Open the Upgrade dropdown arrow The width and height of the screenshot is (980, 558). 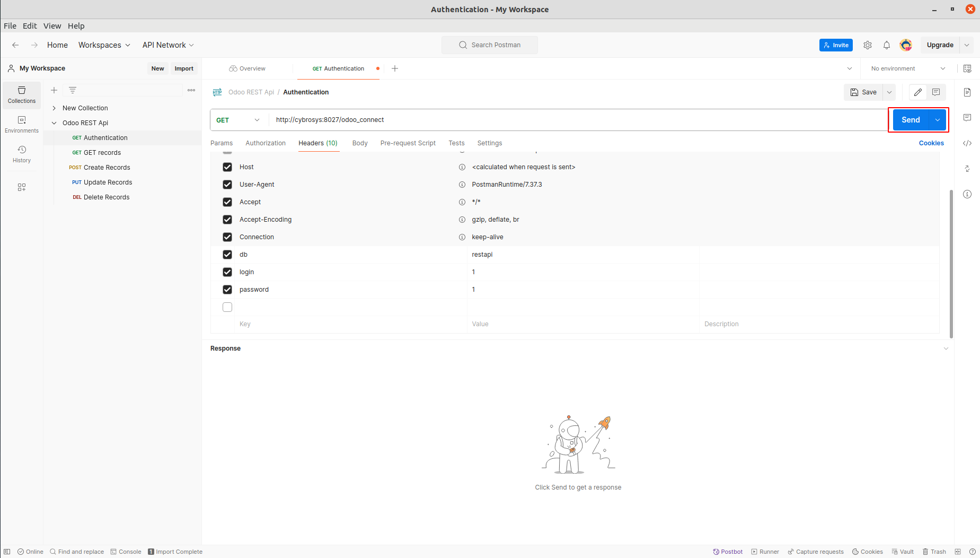[x=967, y=45]
